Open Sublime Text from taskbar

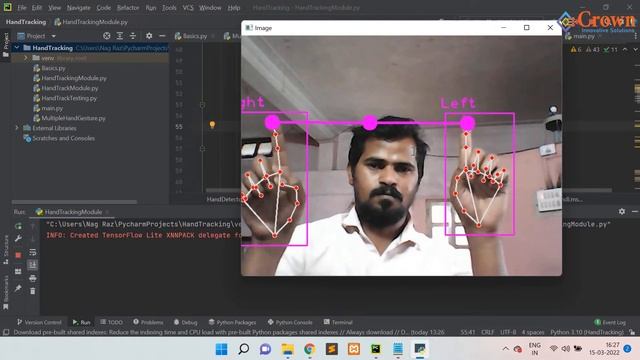pos(332,349)
